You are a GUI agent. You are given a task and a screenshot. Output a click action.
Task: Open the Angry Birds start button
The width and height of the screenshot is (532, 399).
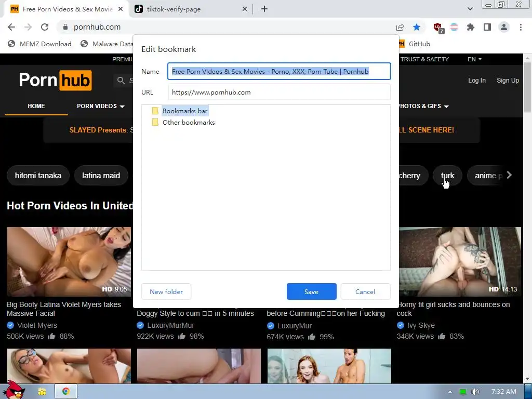(x=15, y=390)
